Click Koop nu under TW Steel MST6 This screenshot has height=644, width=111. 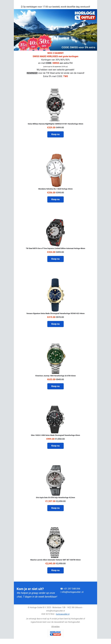55,259
